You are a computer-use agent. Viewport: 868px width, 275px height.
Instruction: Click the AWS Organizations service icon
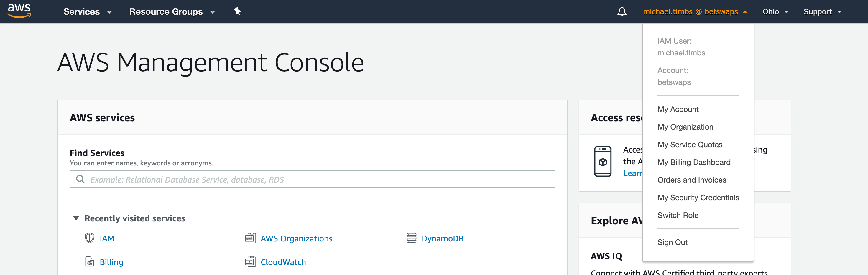point(250,238)
